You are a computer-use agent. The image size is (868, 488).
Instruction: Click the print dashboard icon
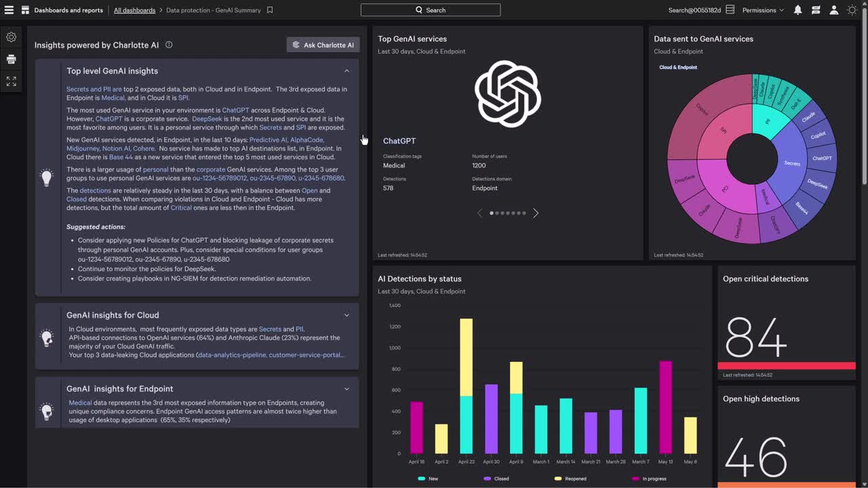[11, 59]
